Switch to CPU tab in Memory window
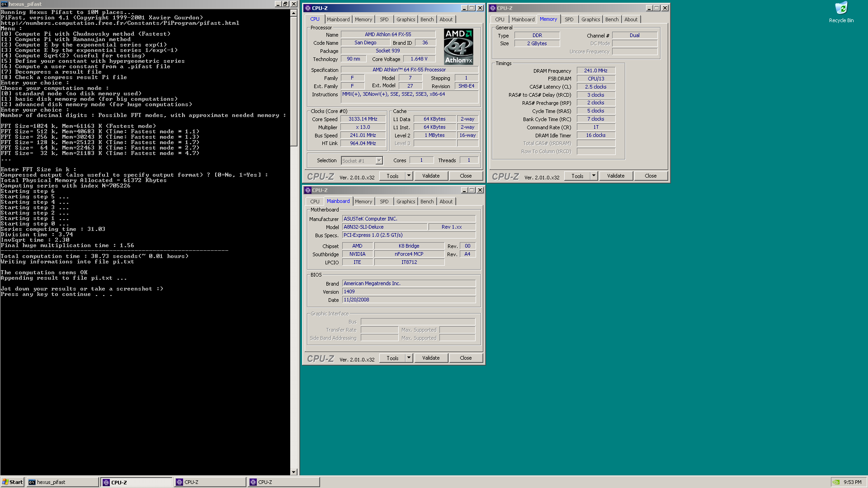The height and width of the screenshot is (488, 868). 500,19
